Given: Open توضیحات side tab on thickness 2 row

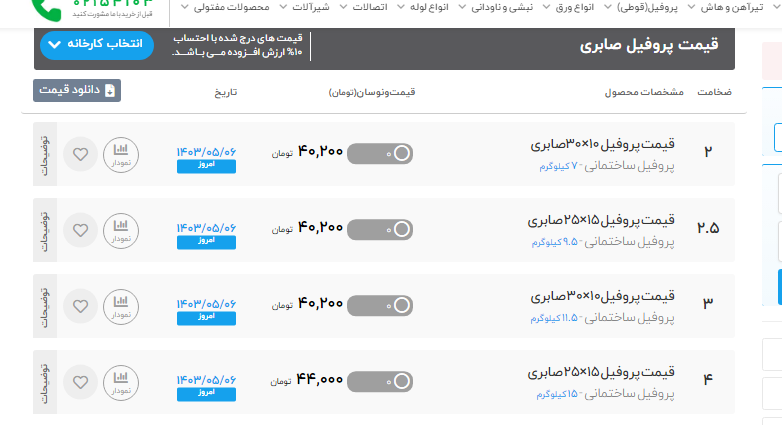Looking at the screenshot, I should (42, 154).
